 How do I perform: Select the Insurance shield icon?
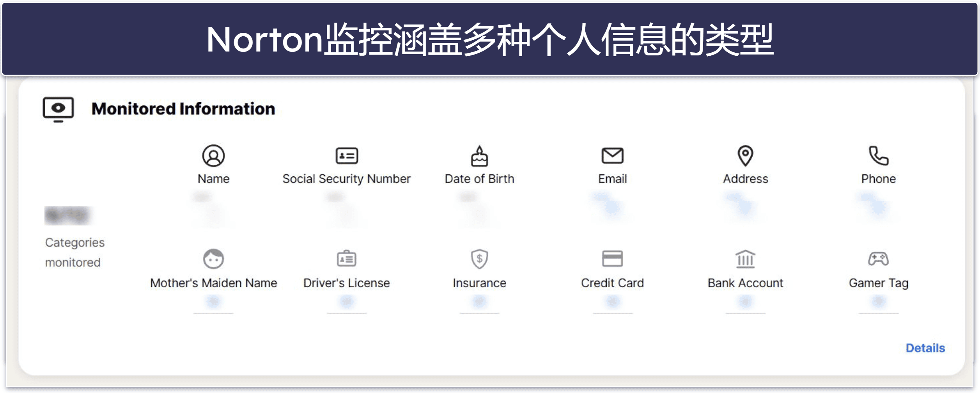[x=479, y=259]
